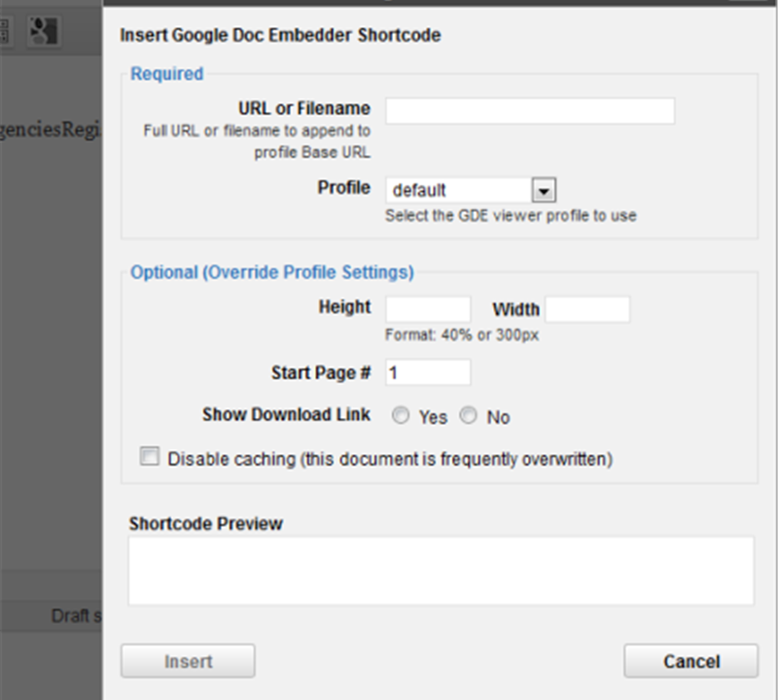Screen dimensions: 778x700
Task: Click the Cancel button
Action: (690, 661)
